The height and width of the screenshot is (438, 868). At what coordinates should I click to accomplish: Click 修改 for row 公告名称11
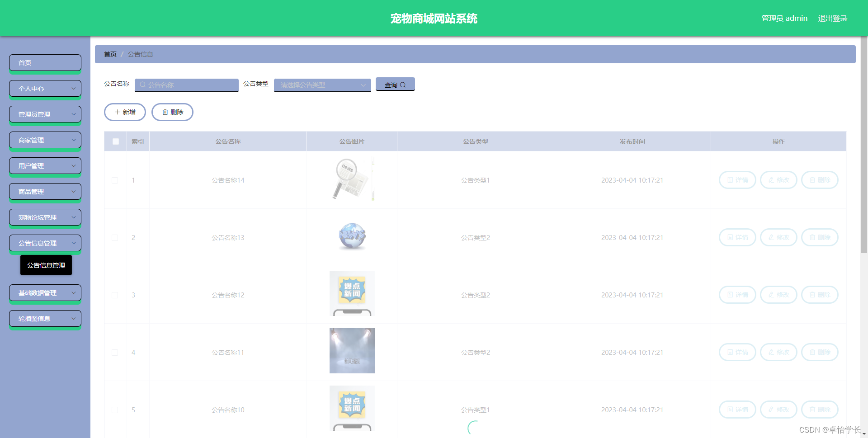[x=778, y=352]
